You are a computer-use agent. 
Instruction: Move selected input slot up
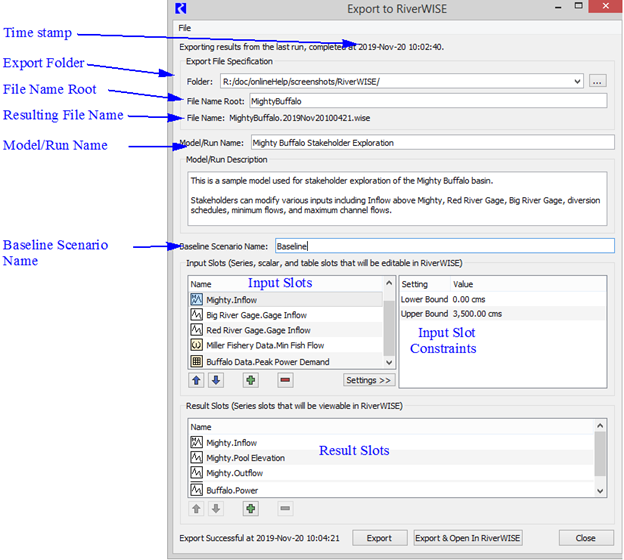click(x=195, y=380)
